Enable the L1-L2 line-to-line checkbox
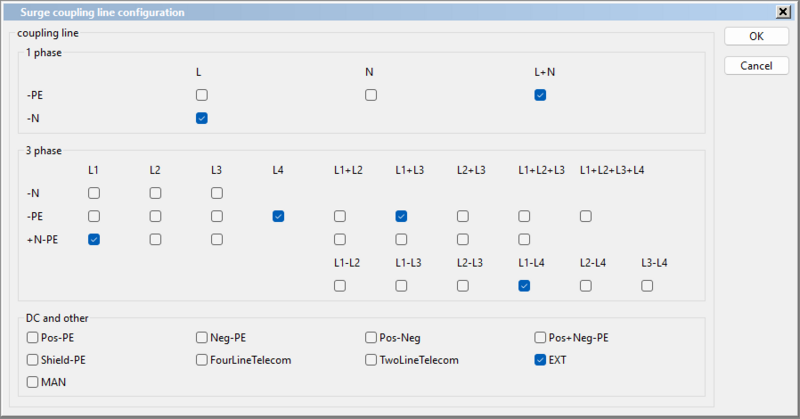The image size is (800, 419). click(340, 286)
